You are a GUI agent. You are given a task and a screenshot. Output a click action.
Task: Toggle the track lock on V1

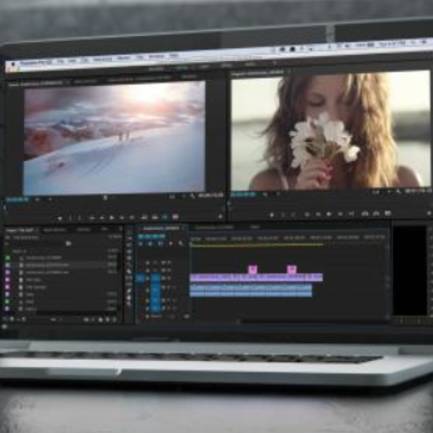pyautogui.click(x=148, y=278)
